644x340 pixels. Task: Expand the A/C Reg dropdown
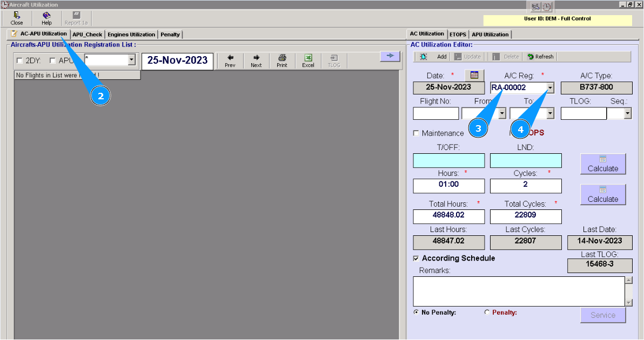tap(550, 88)
